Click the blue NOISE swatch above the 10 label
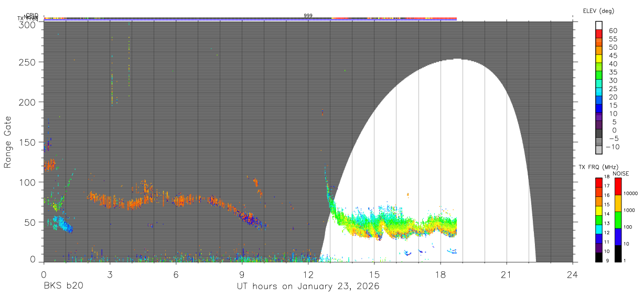The height and width of the screenshot is (297, 644). coord(618,236)
